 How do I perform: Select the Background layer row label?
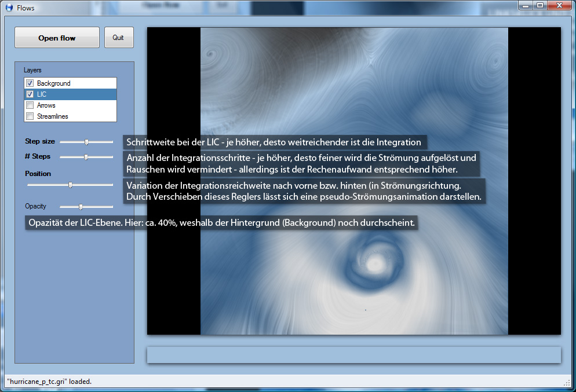click(x=53, y=83)
